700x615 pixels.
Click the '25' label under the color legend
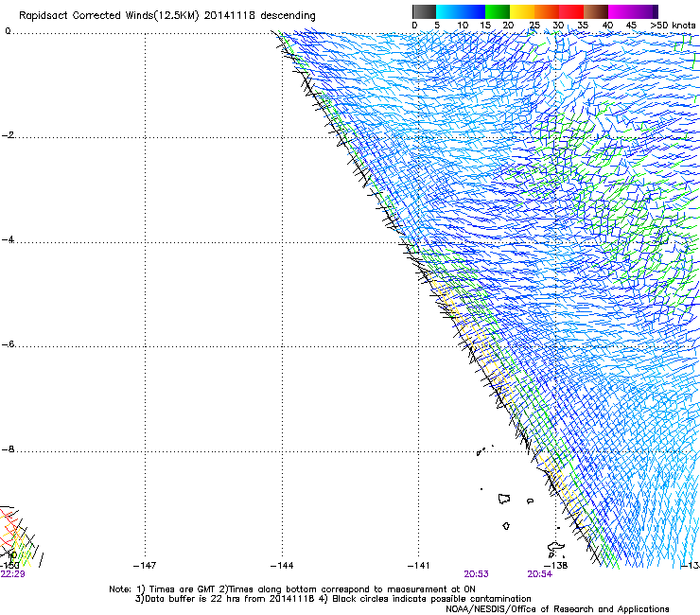coord(534,26)
